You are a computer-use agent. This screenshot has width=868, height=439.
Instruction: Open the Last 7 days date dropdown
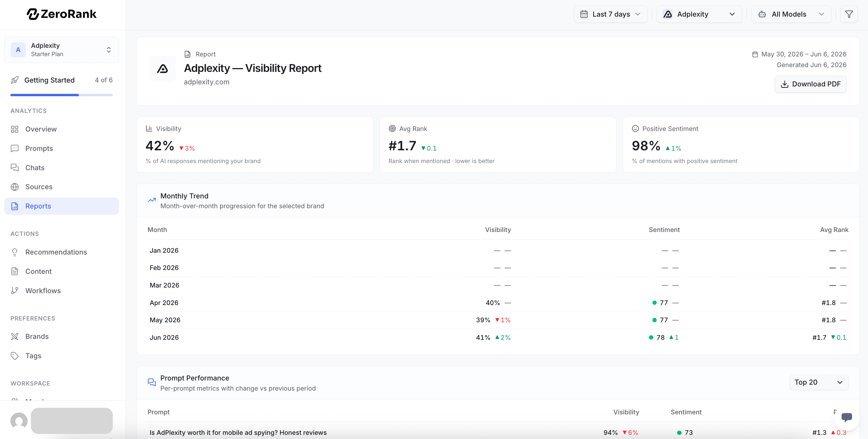[611, 14]
